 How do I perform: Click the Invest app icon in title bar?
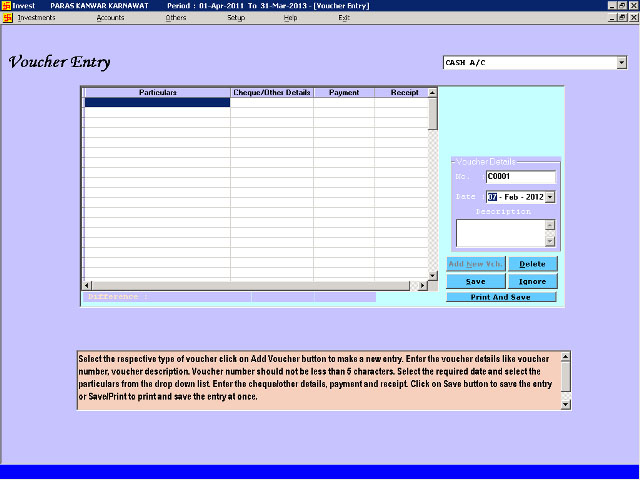(6, 5)
